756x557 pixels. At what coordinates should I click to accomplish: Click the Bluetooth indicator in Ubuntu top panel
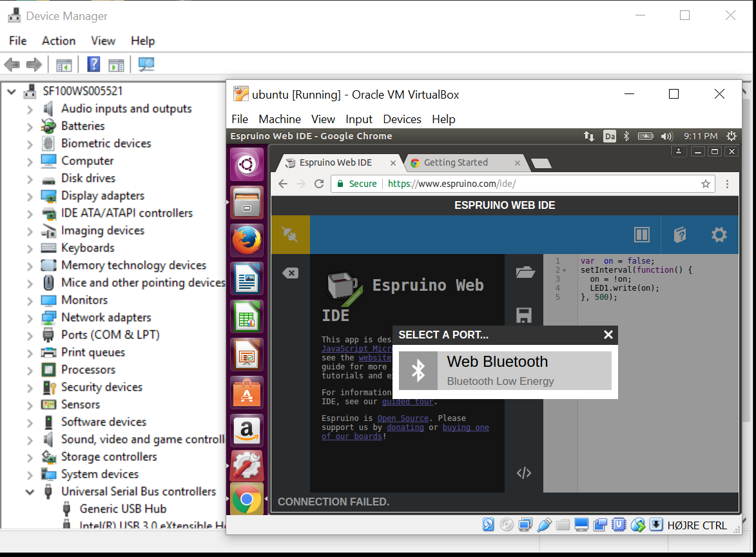[x=626, y=136]
